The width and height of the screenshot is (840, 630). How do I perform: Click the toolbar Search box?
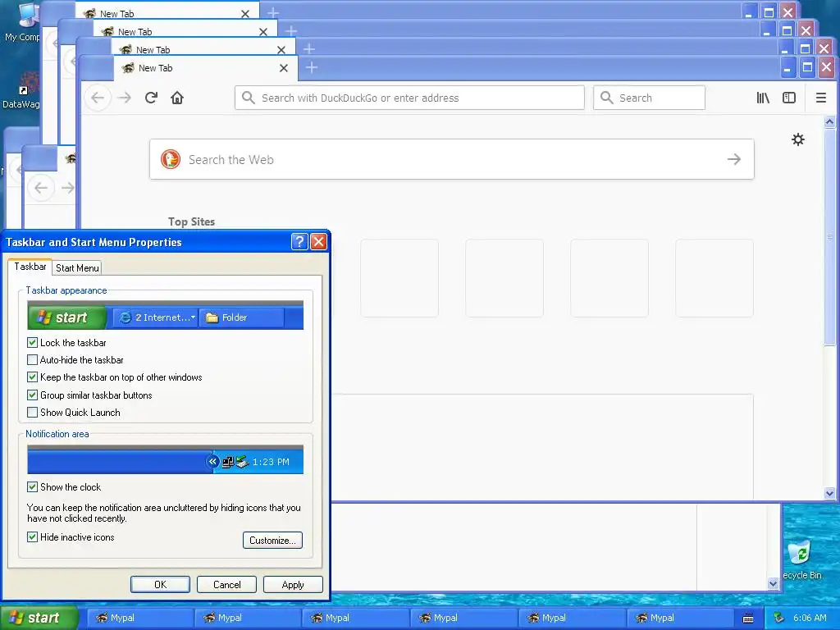(x=649, y=98)
